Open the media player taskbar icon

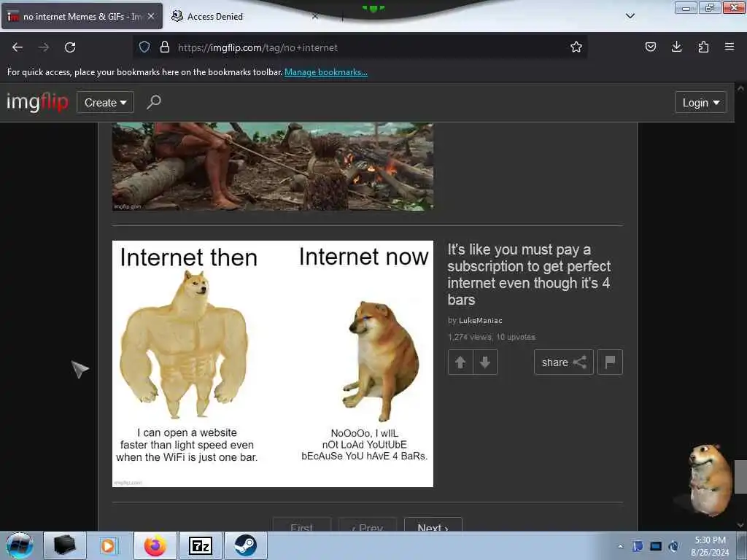[x=109, y=545]
